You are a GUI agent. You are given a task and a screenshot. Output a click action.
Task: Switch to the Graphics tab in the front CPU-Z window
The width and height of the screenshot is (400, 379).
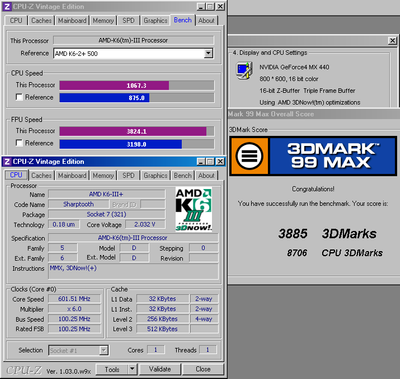tap(155, 175)
